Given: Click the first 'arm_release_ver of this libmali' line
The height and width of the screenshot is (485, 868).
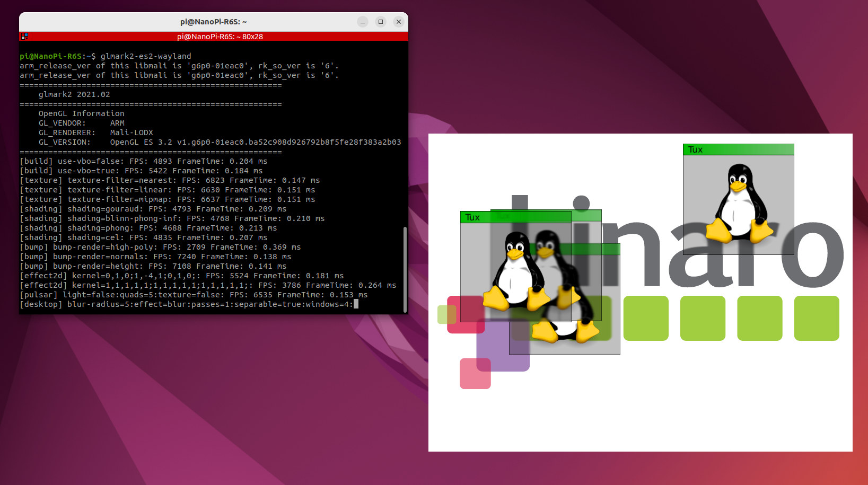Looking at the screenshot, I should coord(179,66).
